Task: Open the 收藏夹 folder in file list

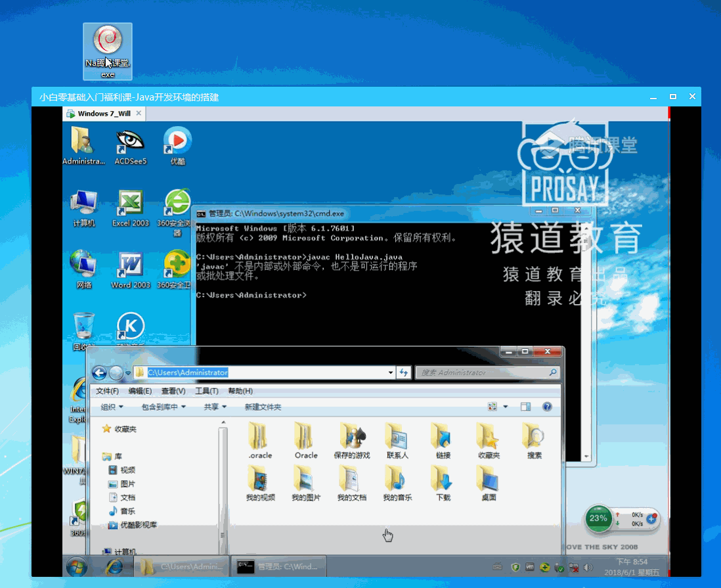Action: point(489,440)
